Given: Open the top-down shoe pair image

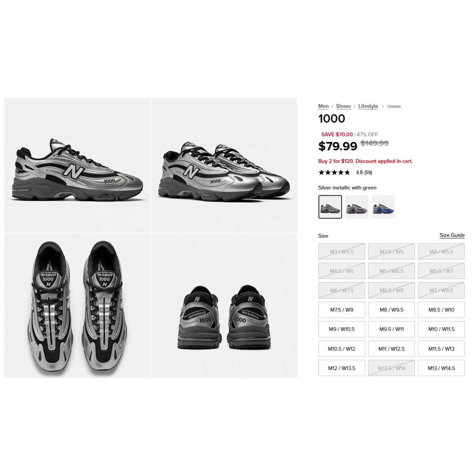Looking at the screenshot, I should click(77, 306).
